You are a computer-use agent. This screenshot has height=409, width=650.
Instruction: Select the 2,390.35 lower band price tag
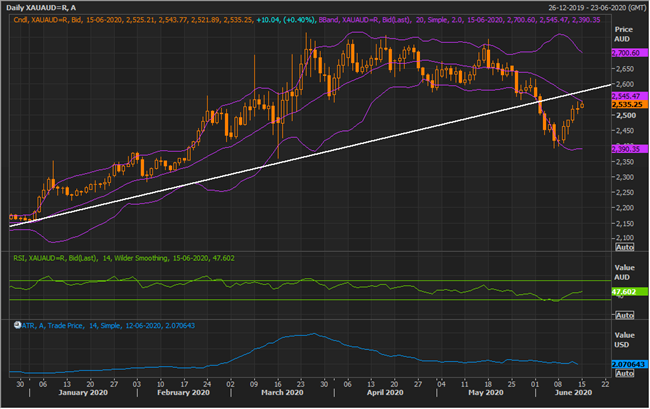629,149
